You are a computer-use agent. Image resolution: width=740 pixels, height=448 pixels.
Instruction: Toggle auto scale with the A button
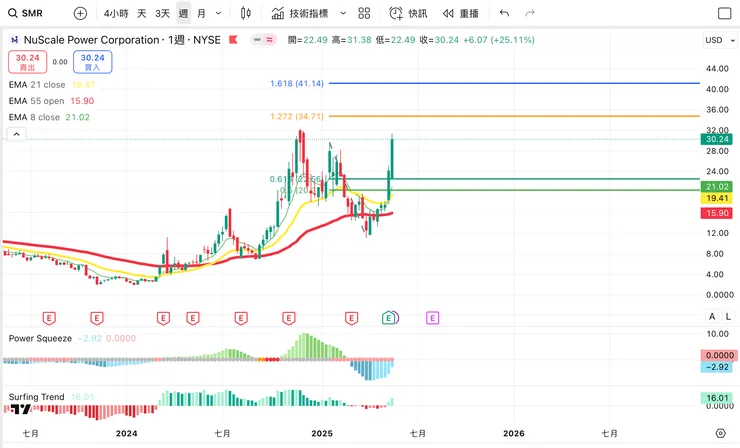[x=712, y=316]
